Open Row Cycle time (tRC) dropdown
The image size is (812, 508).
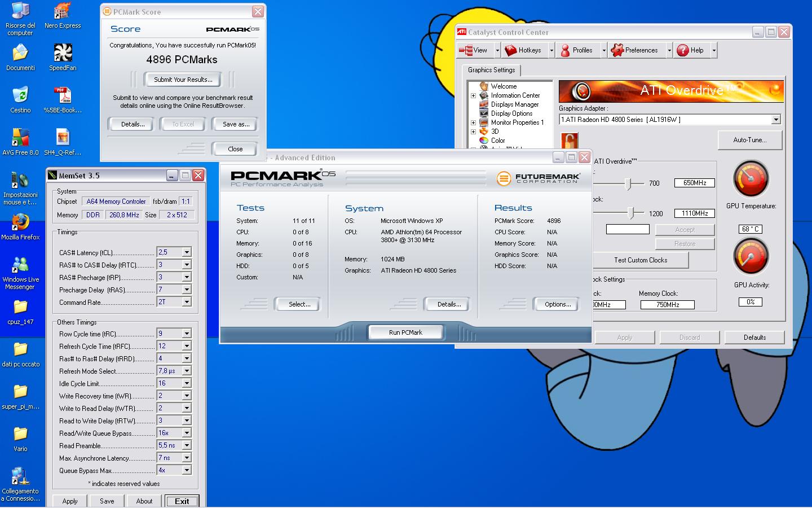[187, 334]
